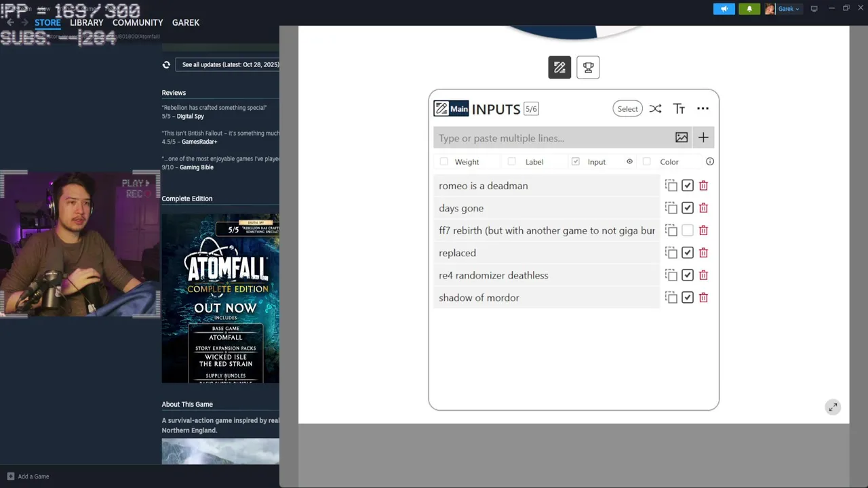Duplicate the 're4 randomizer deathless' entry
The height and width of the screenshot is (488, 868).
(671, 274)
